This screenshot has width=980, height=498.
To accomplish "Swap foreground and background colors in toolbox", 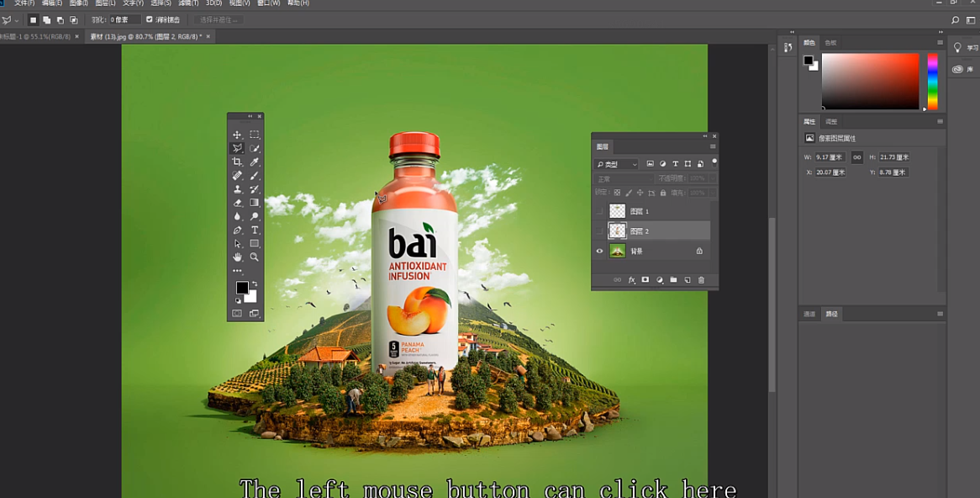I will (255, 284).
